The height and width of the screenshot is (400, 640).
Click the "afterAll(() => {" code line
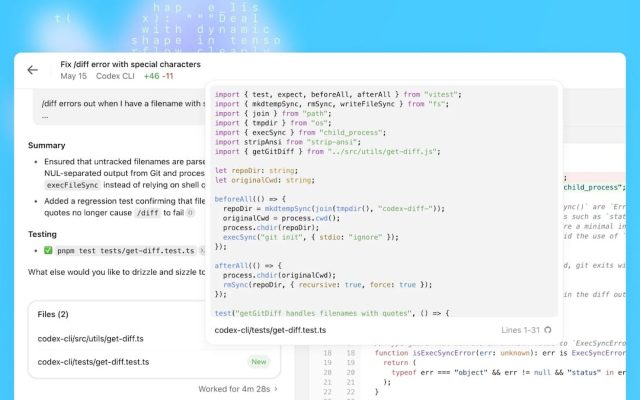[x=248, y=266]
